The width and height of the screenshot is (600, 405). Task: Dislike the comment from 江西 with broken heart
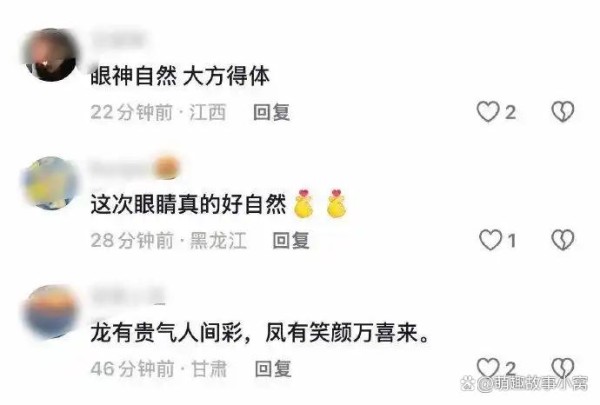(x=562, y=112)
